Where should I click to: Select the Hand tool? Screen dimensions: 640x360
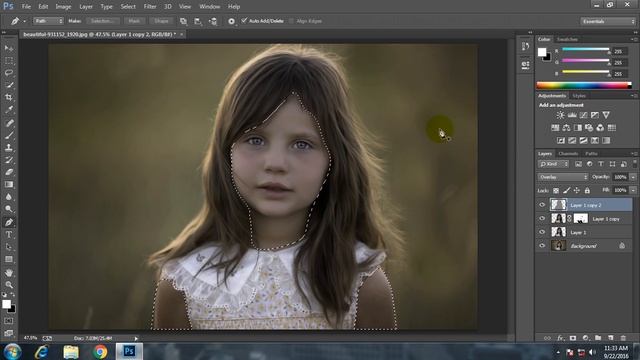(9, 272)
